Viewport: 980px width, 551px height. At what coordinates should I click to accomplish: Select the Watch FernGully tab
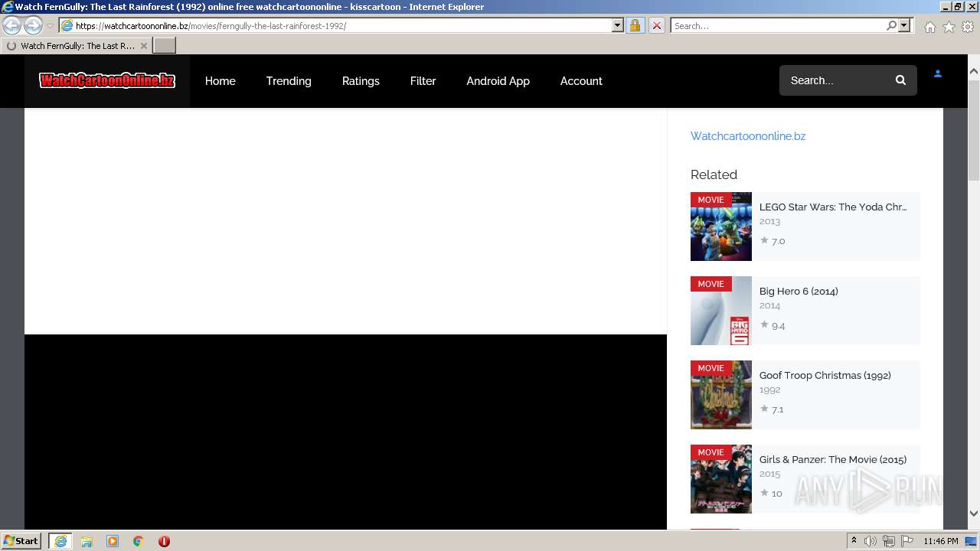coord(77,46)
